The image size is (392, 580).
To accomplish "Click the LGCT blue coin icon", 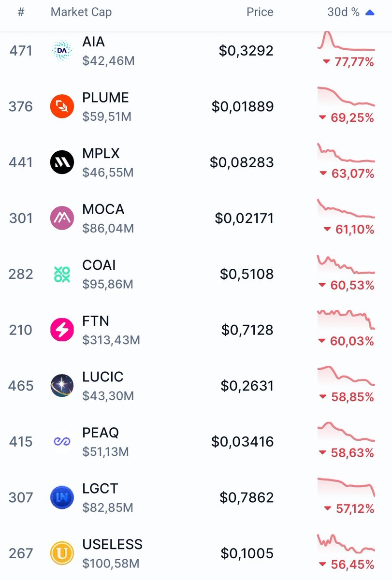I will [62, 497].
